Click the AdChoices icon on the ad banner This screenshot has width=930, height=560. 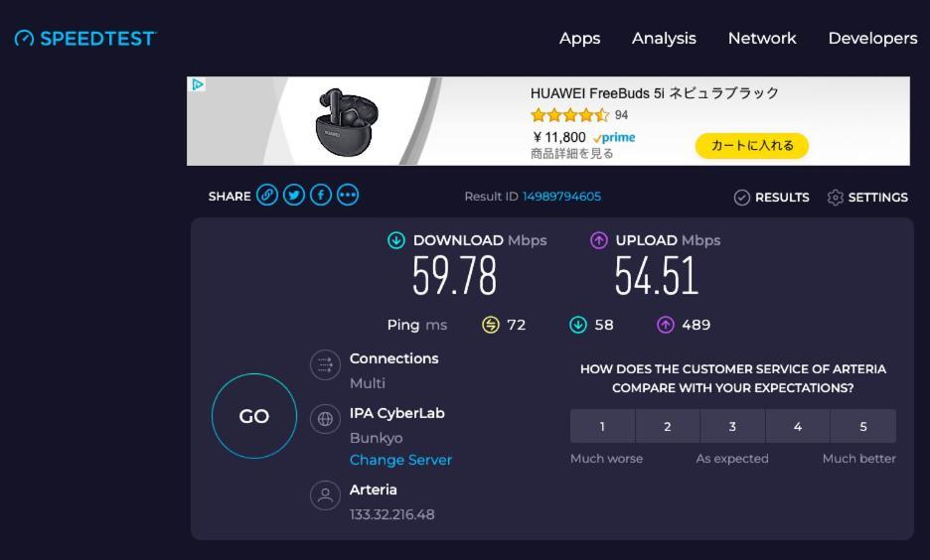(x=198, y=84)
